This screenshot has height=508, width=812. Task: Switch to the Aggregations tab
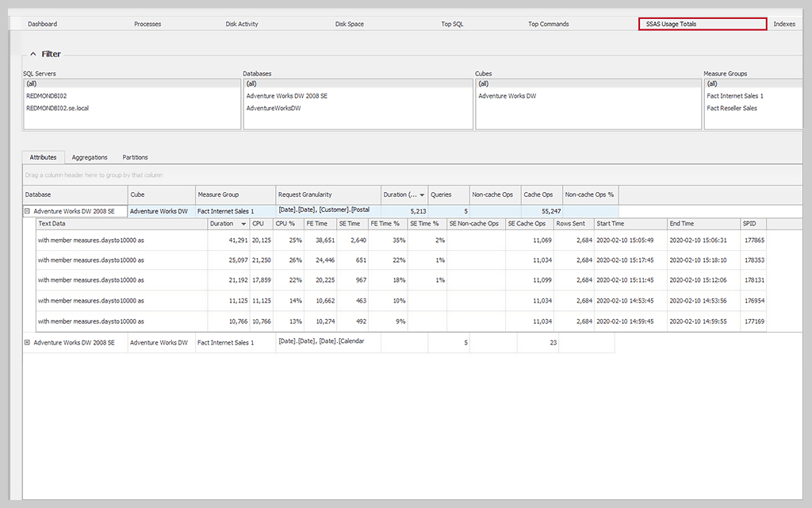click(x=90, y=157)
